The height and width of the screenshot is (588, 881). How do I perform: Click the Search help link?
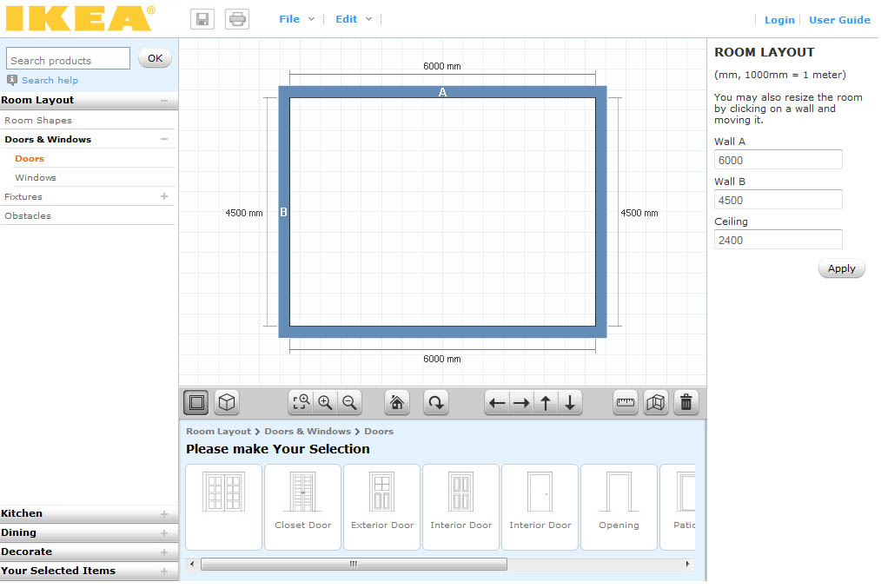(50, 80)
